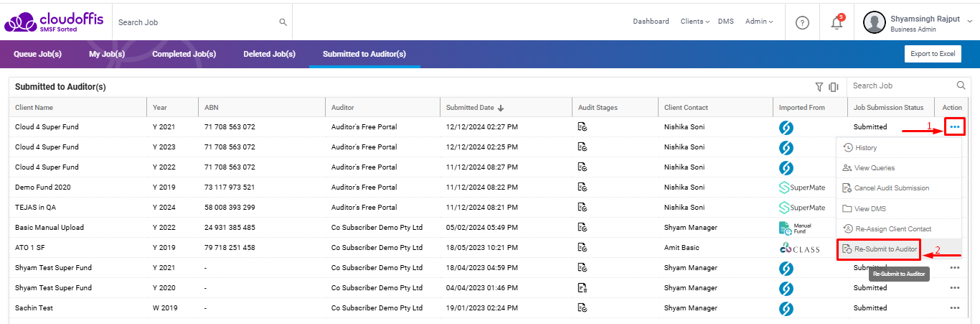Screen dimensions: 980x324
Task: Select the Submitted to Auditor(s) tab
Action: 364,54
